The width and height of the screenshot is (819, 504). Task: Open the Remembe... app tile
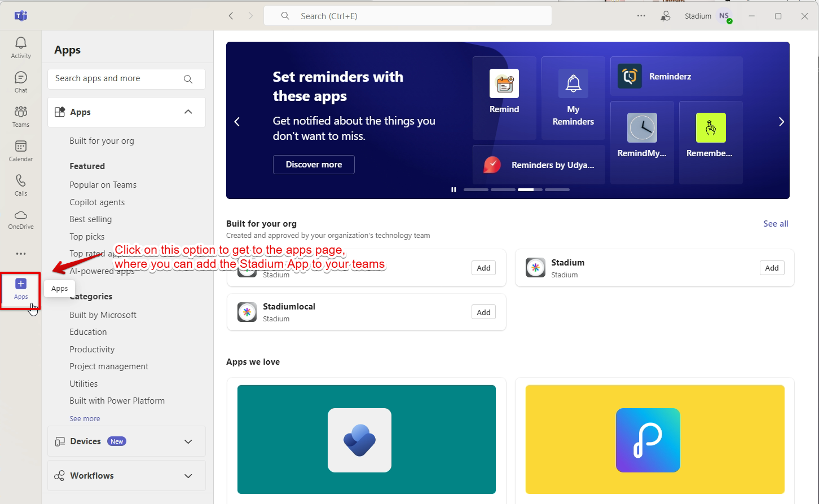[x=711, y=143]
